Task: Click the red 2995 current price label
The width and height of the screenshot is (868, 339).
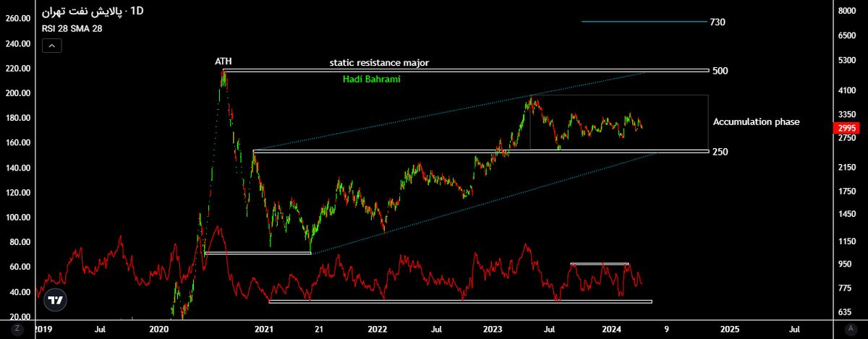Action: (x=843, y=127)
